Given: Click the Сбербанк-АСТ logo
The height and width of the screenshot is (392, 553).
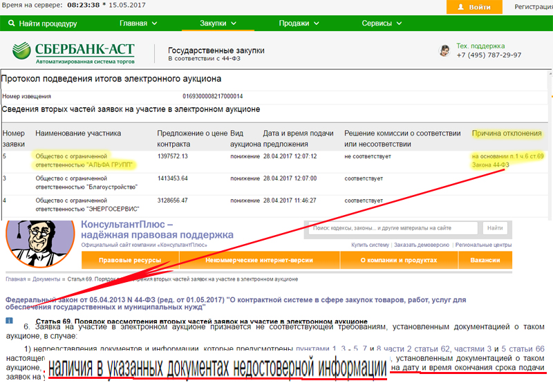Looking at the screenshot, I should pos(73,53).
